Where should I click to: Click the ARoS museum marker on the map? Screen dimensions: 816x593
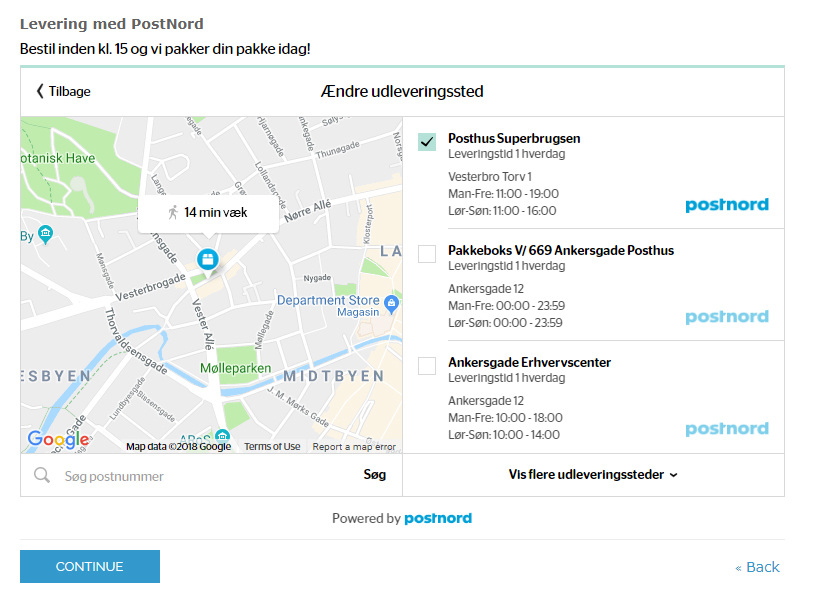point(222,435)
